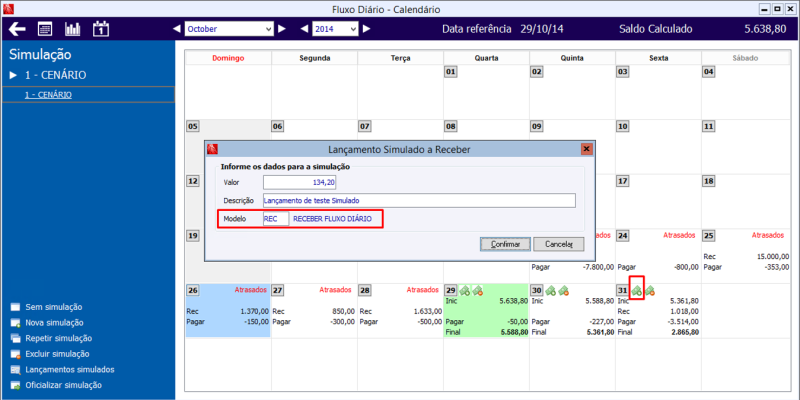800x400 pixels.
Task: Go to previous month with left arrow
Action: click(x=177, y=29)
